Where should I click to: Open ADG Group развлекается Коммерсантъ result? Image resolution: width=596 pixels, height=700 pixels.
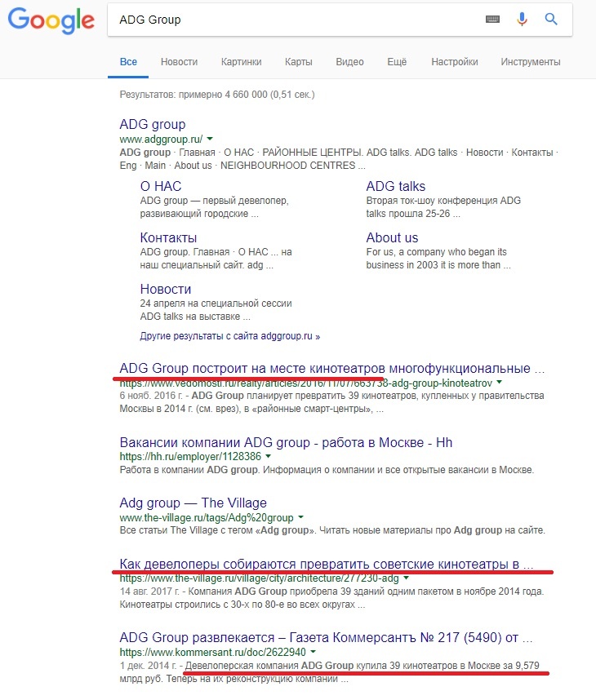click(x=326, y=637)
